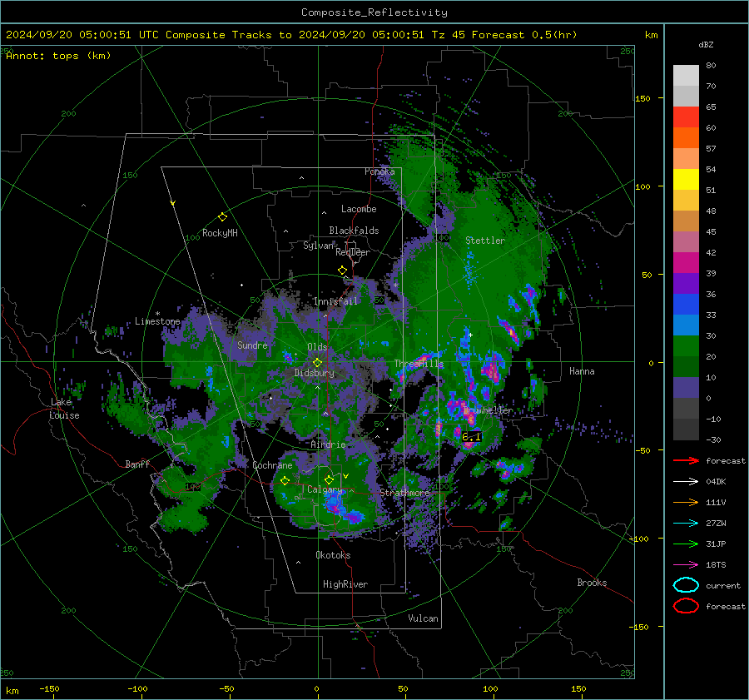
Task: Click the Hanna label
Action: click(x=582, y=371)
